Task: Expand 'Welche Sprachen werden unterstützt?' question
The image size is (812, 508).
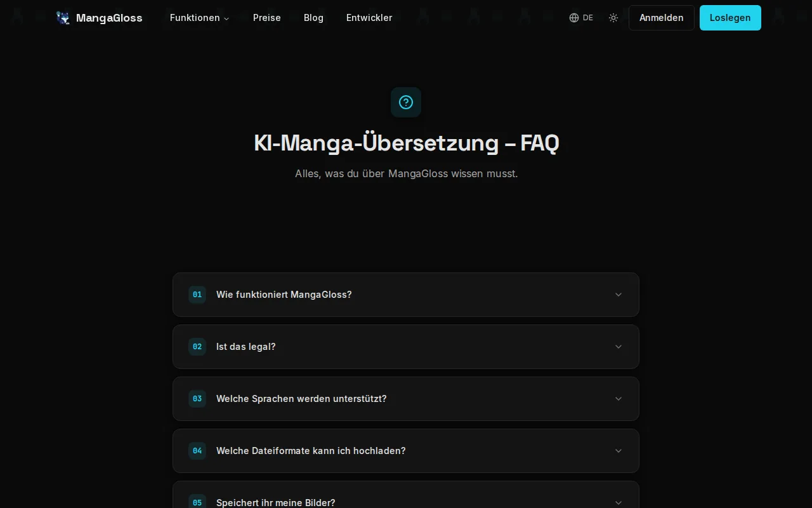Action: pyautogui.click(x=406, y=399)
